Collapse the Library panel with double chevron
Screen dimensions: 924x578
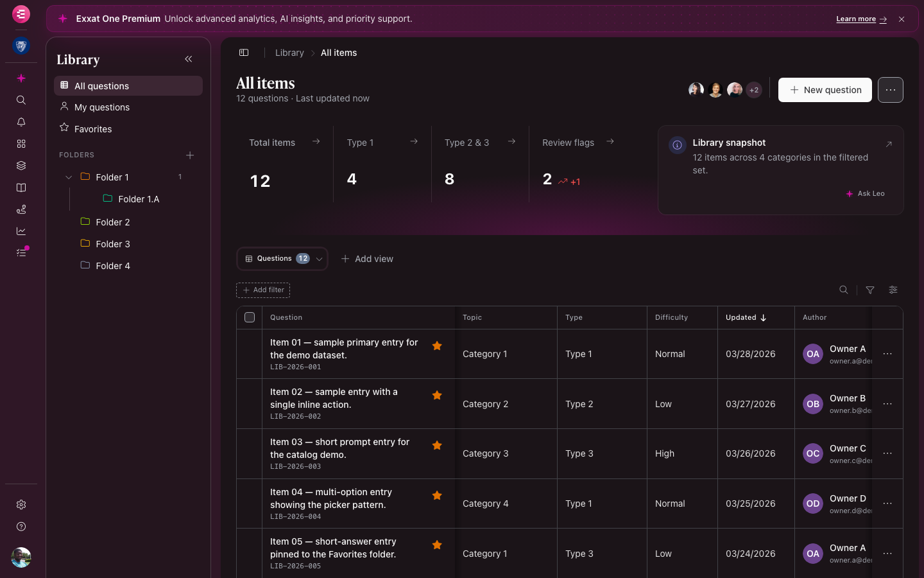coord(189,59)
